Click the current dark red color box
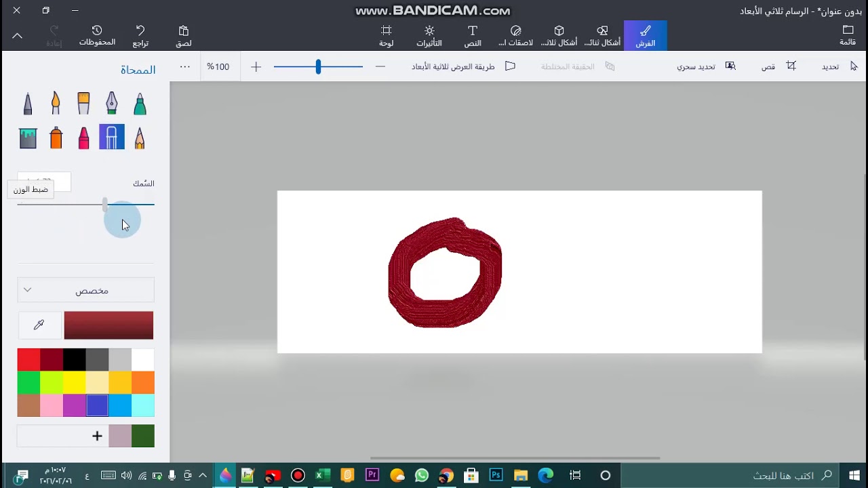The width and height of the screenshot is (868, 488). pyautogui.click(x=108, y=325)
